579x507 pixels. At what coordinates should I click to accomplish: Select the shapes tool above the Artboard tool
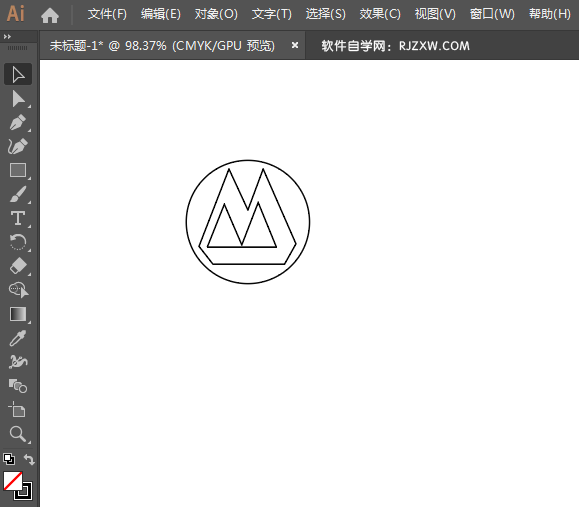(x=18, y=386)
